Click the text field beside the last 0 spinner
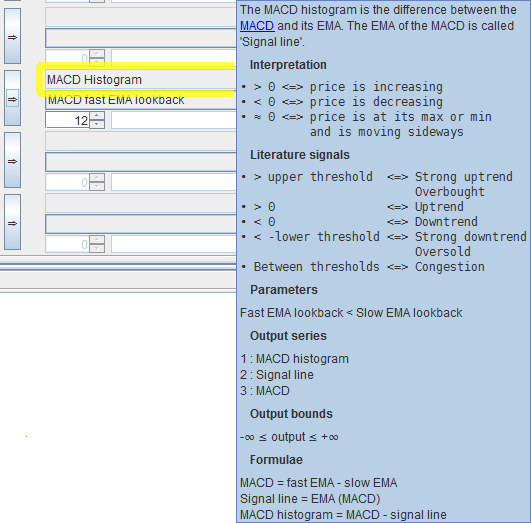This screenshot has height=523, width=531. pyautogui.click(x=174, y=244)
